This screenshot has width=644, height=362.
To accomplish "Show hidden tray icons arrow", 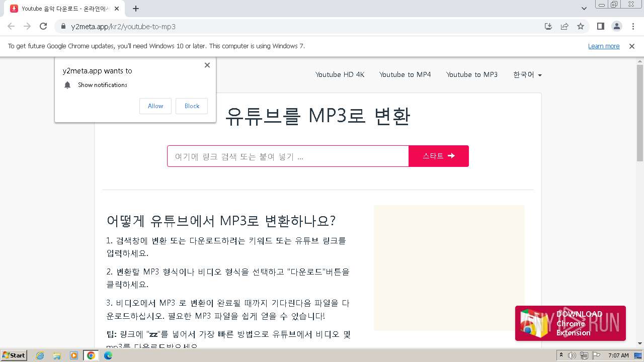I will click(561, 355).
